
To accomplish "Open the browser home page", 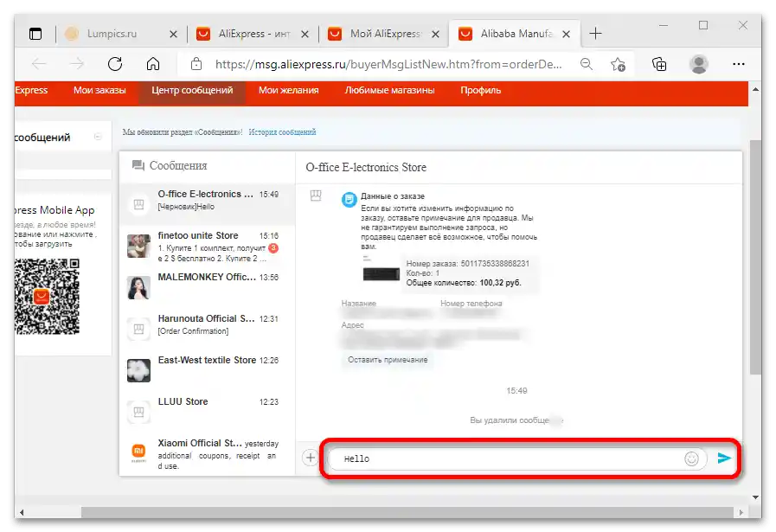I will point(153,64).
